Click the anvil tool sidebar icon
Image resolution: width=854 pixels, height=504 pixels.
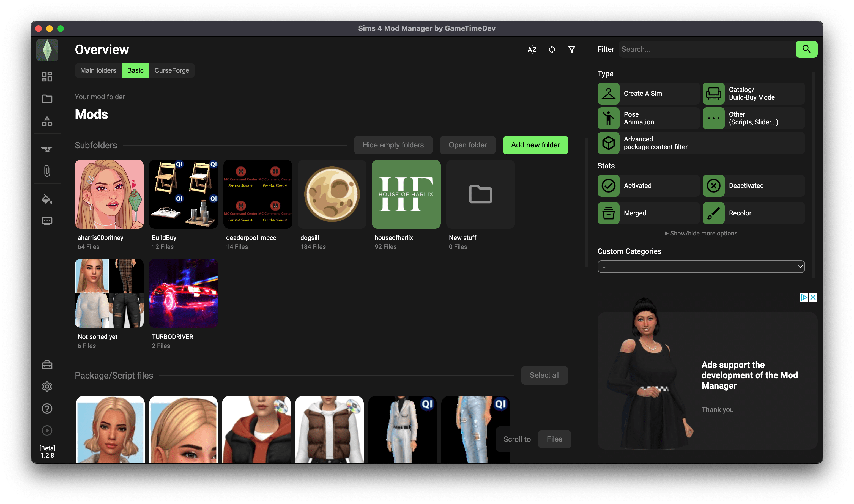coord(47,149)
